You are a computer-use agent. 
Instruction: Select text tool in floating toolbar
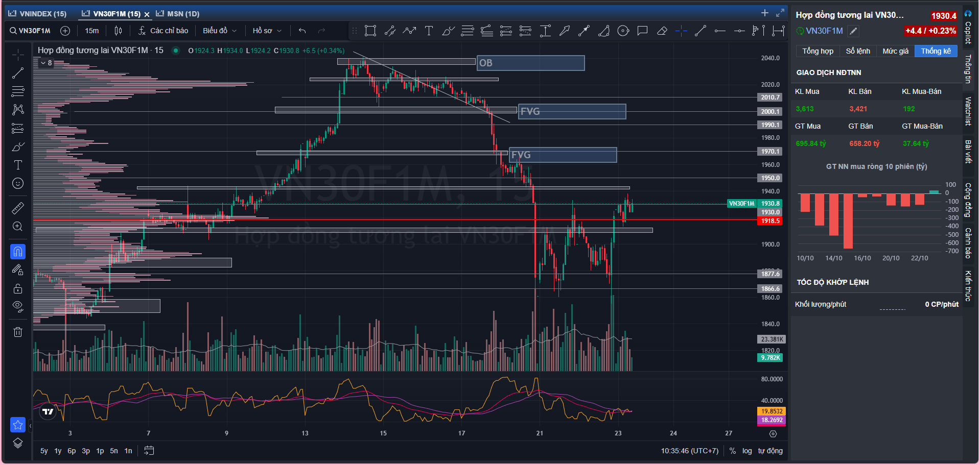pyautogui.click(x=429, y=31)
